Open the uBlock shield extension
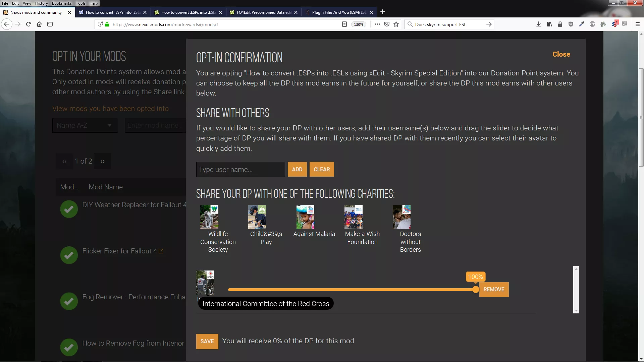644x362 pixels. click(571, 24)
